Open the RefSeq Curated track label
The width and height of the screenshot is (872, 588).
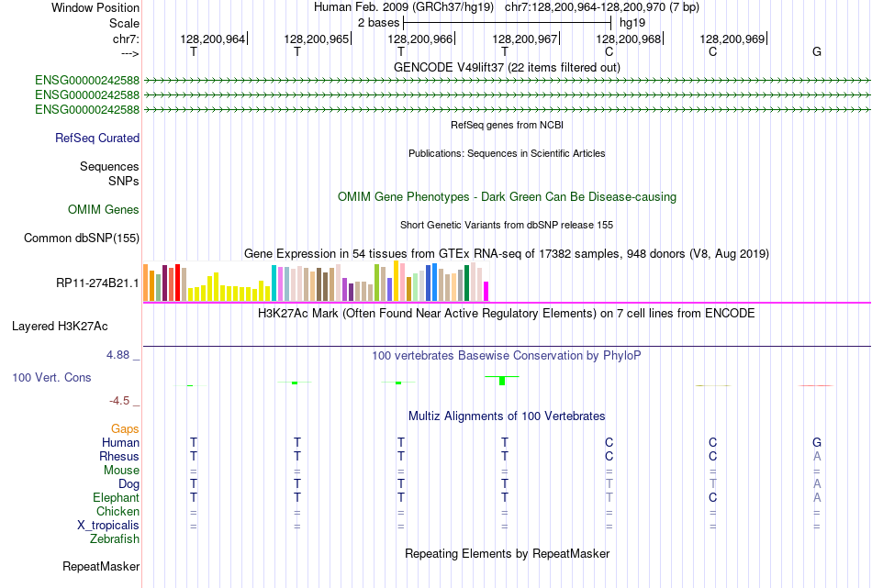tap(97, 138)
